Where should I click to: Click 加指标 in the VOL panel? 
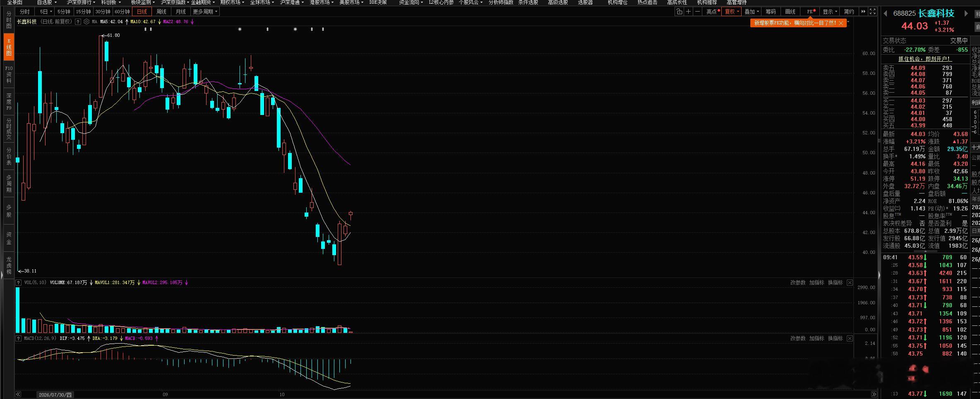[817, 282]
